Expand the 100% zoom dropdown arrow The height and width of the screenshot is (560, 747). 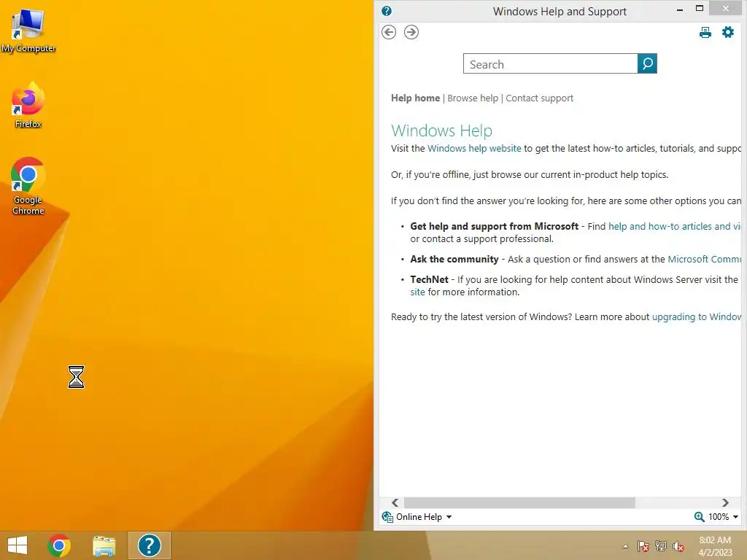[x=735, y=517]
